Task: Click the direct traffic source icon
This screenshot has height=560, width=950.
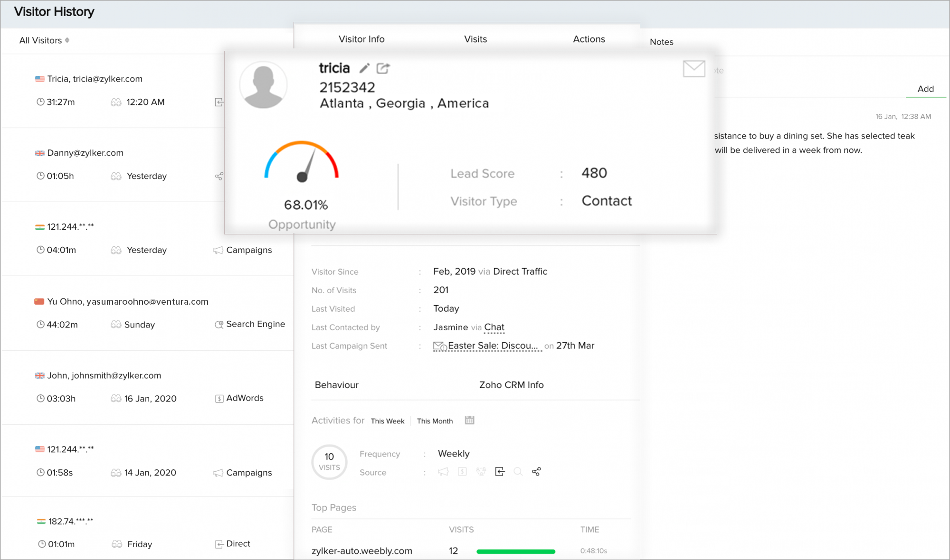Action: click(500, 472)
